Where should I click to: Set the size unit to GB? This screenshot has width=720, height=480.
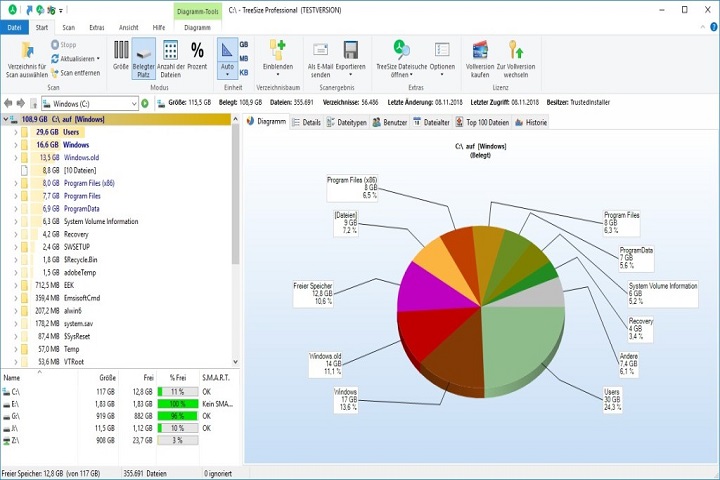[x=245, y=45]
